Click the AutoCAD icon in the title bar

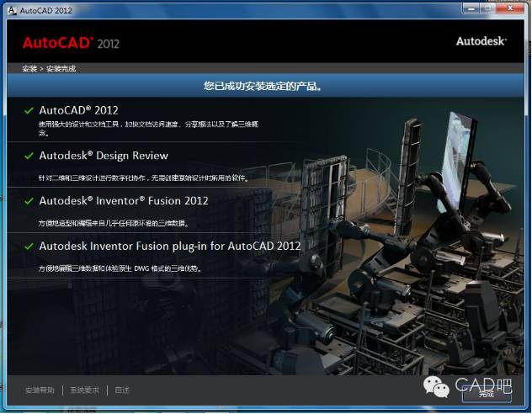pyautogui.click(x=12, y=10)
